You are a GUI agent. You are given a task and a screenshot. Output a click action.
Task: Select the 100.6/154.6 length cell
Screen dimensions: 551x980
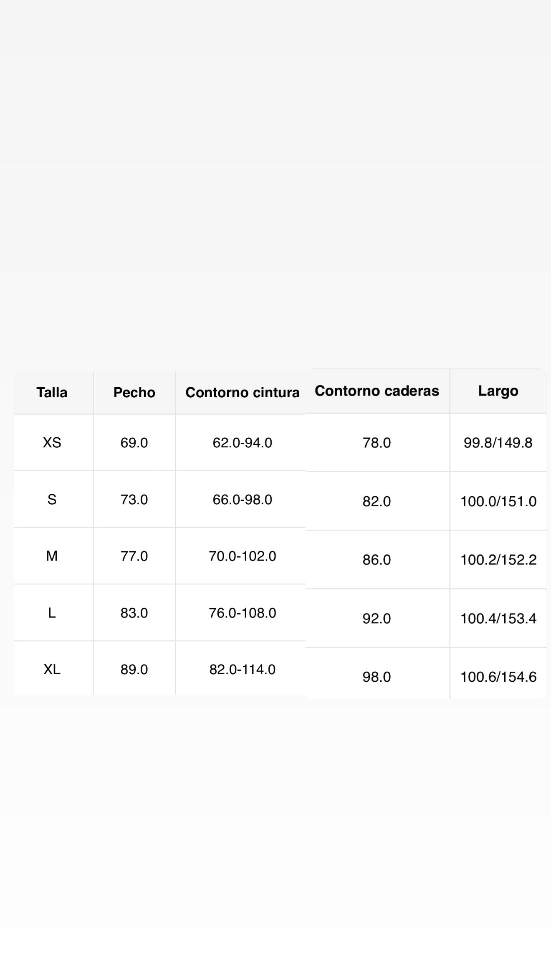(498, 677)
